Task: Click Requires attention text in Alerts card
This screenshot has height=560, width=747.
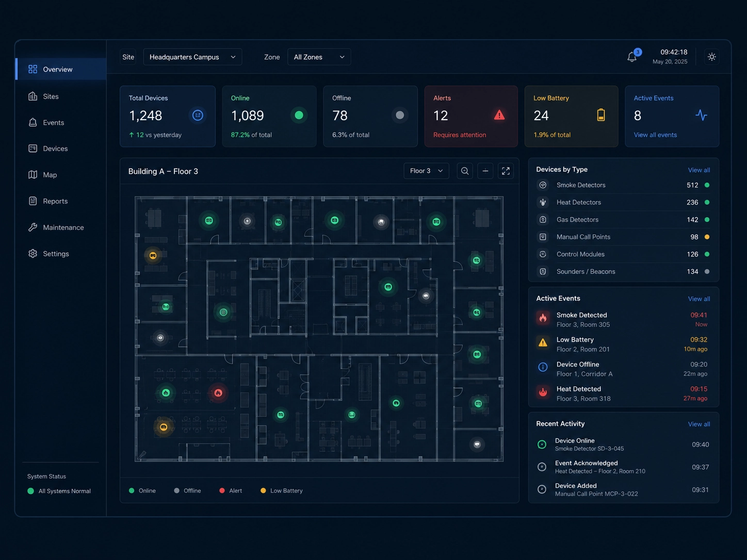Action: (460, 135)
